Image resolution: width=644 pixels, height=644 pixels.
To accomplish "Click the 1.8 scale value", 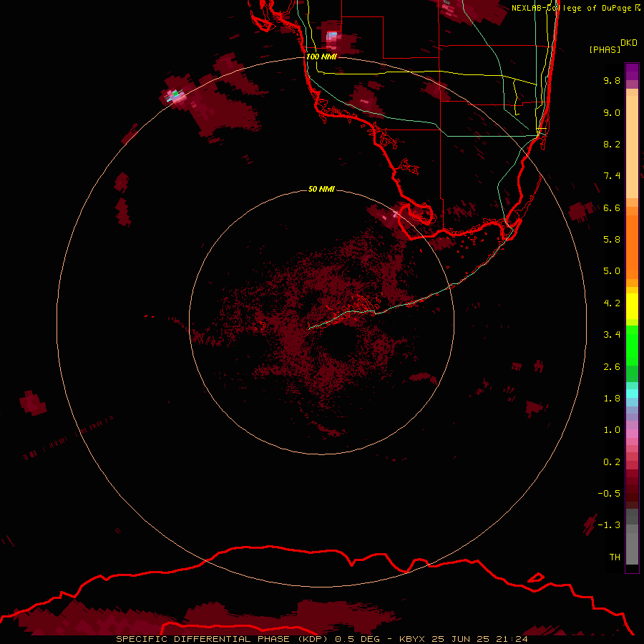I will coord(612,399).
